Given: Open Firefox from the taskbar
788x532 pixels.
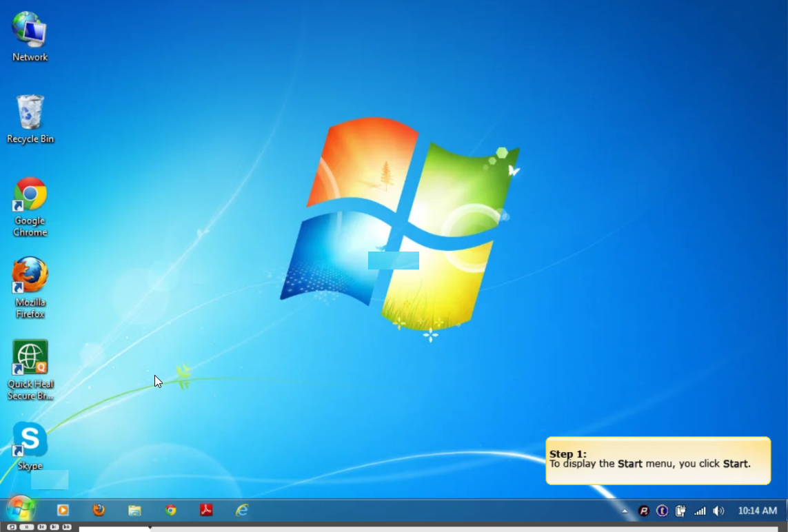Looking at the screenshot, I should (x=99, y=511).
